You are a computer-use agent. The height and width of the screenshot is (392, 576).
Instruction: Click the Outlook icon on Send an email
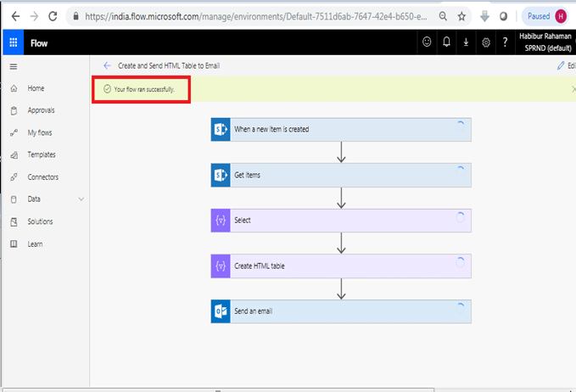221,311
